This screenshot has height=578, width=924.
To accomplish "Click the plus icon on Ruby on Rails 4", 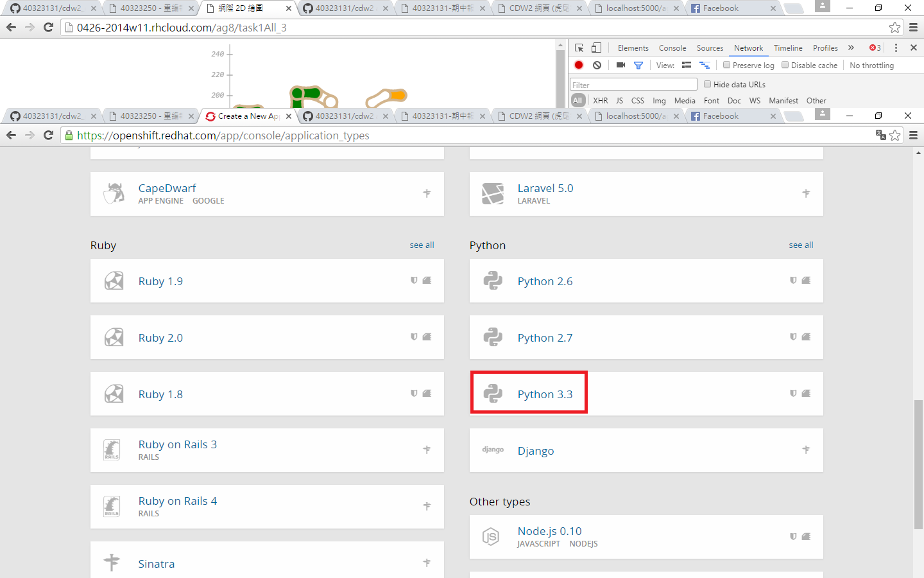I will pos(427,506).
